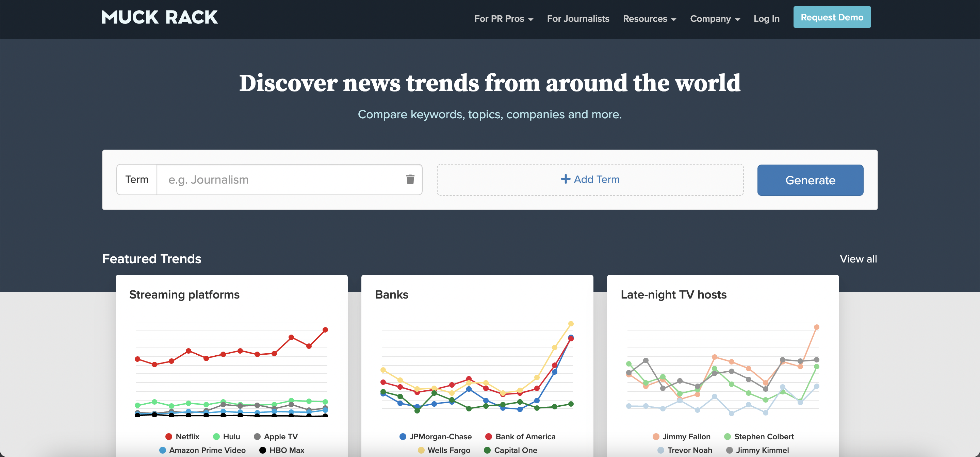The width and height of the screenshot is (980, 457).
Task: Click the last Netflix data point
Action: pyautogui.click(x=325, y=329)
